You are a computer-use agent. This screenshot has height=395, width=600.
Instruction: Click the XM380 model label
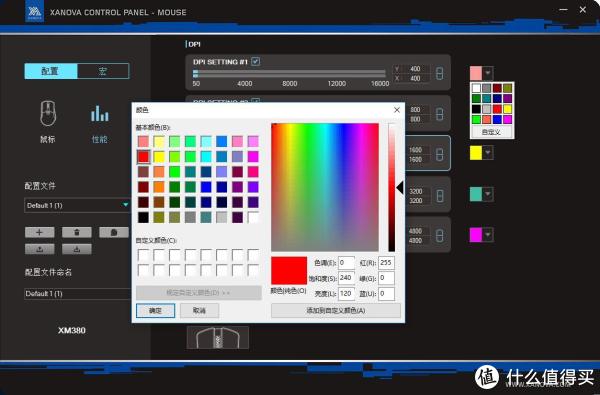point(72,330)
